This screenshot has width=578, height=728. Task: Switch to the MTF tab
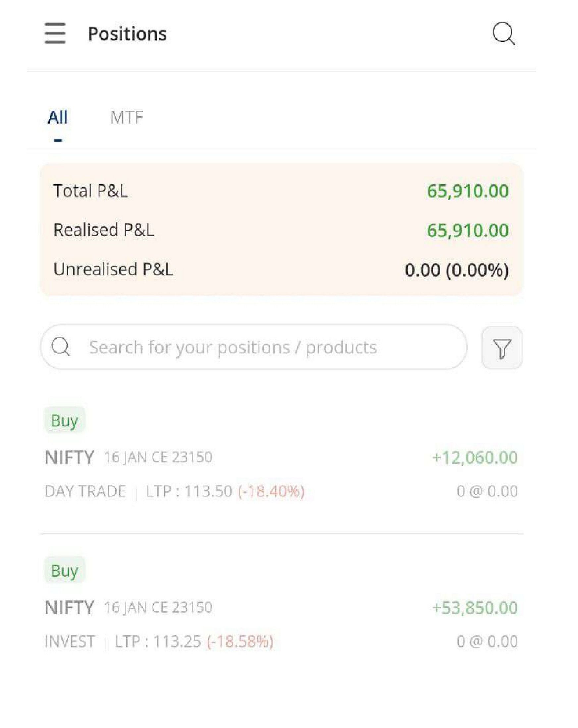pyautogui.click(x=127, y=117)
